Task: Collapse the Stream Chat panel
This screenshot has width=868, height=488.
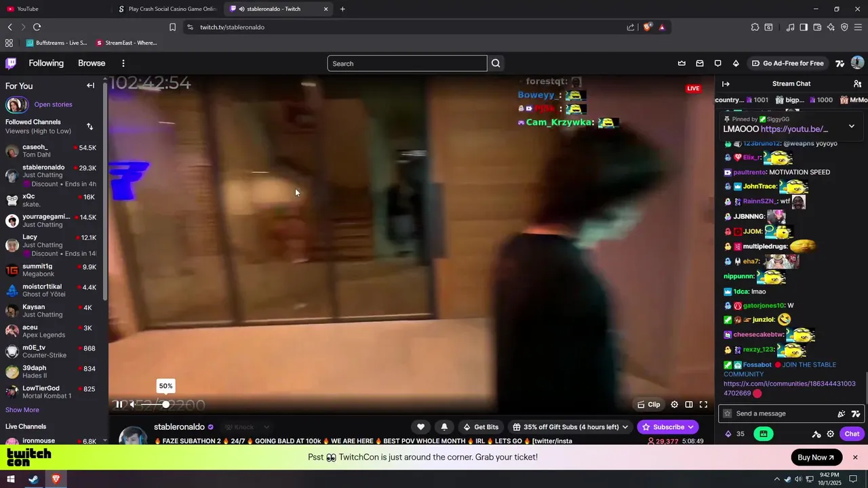Action: point(726,83)
